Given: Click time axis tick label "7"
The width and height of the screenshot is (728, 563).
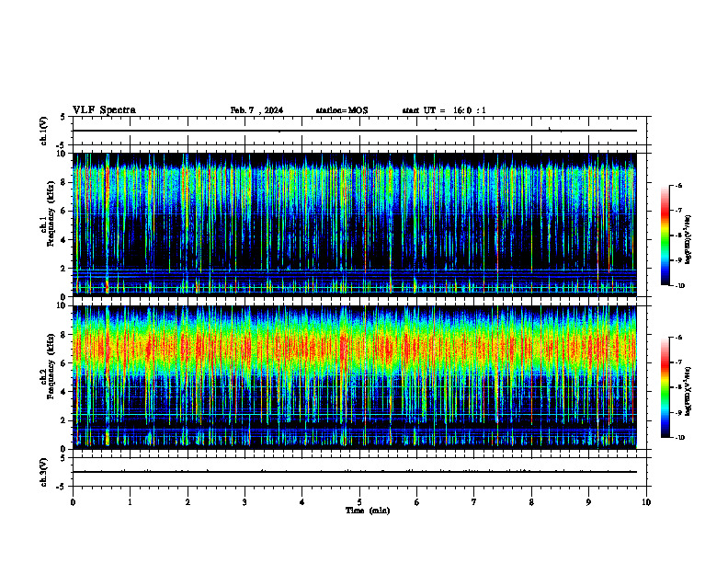Looking at the screenshot, I should coord(474,502).
